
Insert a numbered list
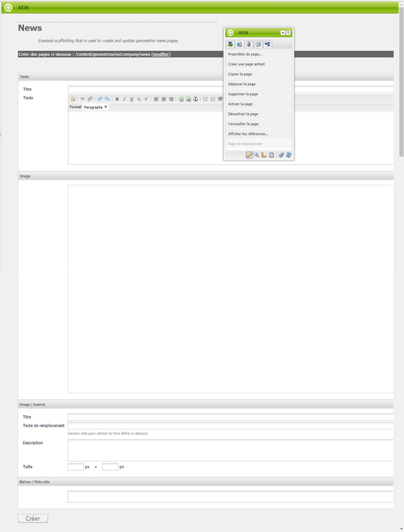(213, 99)
